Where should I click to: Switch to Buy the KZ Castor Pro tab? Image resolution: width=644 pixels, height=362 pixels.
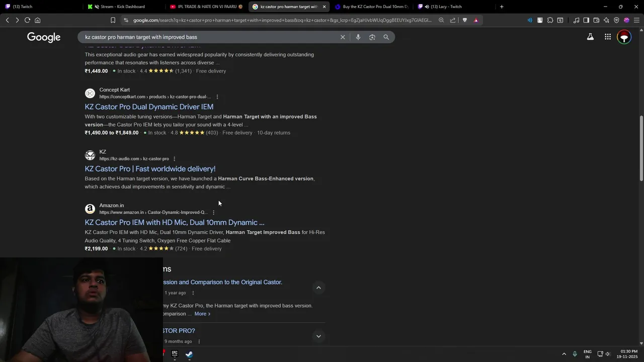click(372, 7)
